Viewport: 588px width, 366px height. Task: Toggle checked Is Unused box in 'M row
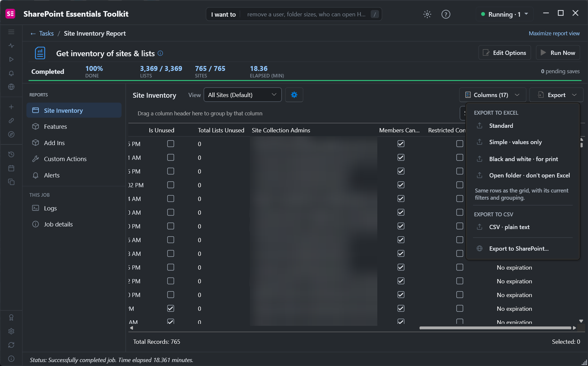171,308
